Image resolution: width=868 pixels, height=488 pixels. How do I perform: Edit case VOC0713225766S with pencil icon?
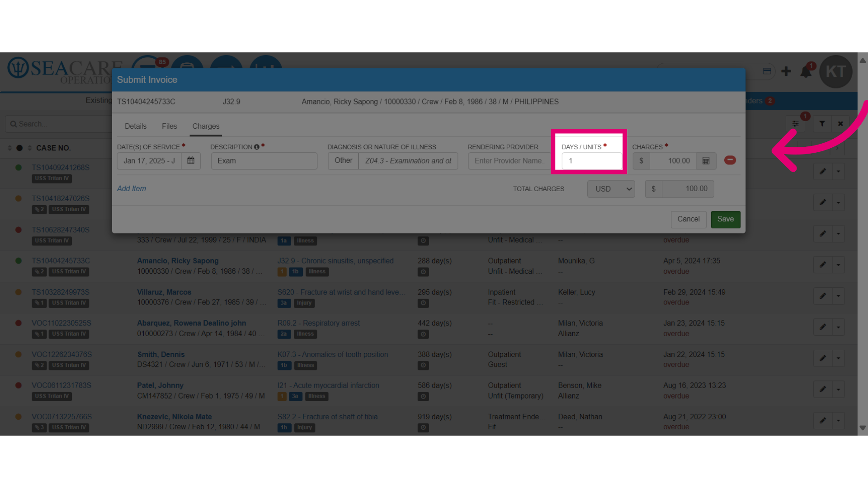(x=823, y=420)
